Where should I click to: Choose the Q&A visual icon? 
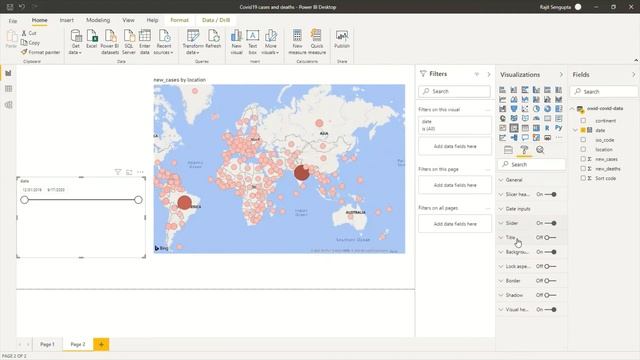pos(525,138)
